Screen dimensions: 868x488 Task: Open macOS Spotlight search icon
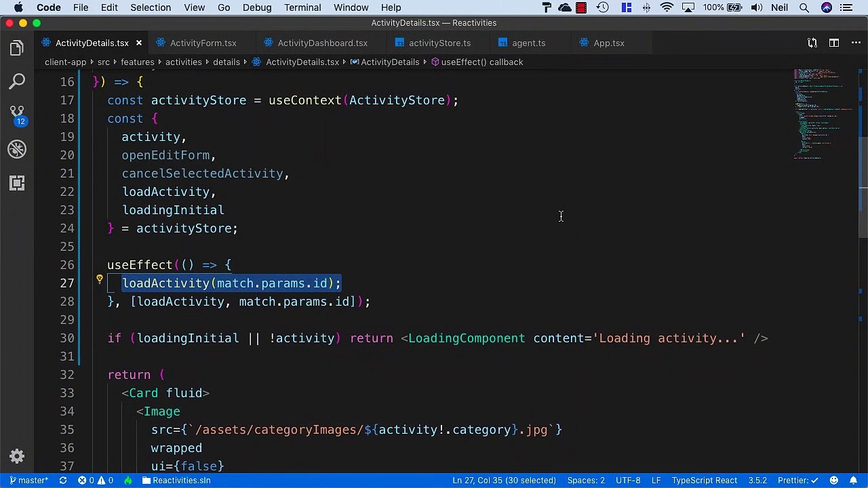tap(804, 7)
